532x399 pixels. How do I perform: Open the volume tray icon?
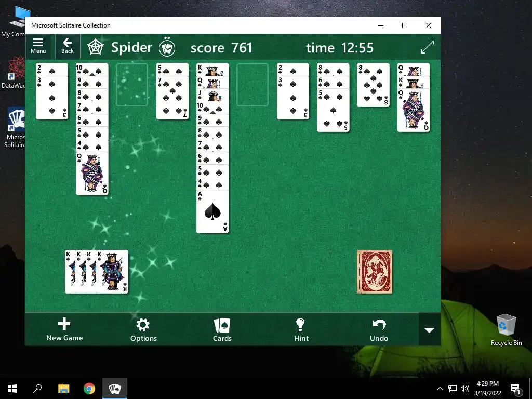tap(465, 389)
